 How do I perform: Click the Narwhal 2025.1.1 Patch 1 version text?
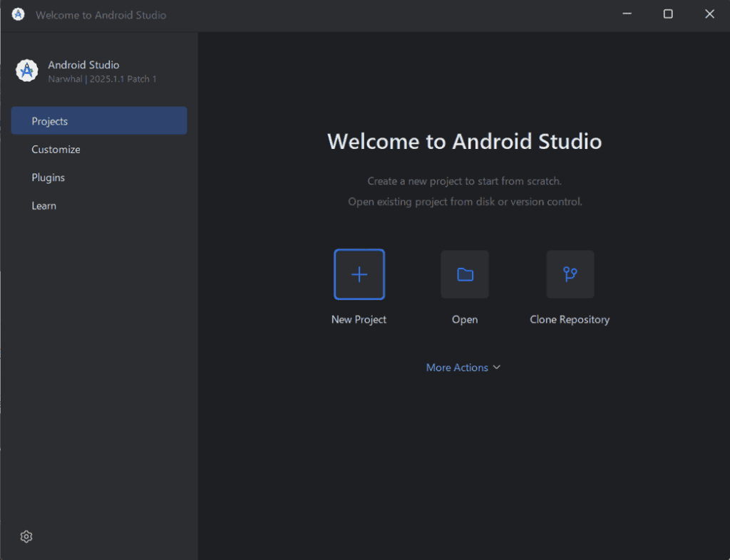point(103,79)
